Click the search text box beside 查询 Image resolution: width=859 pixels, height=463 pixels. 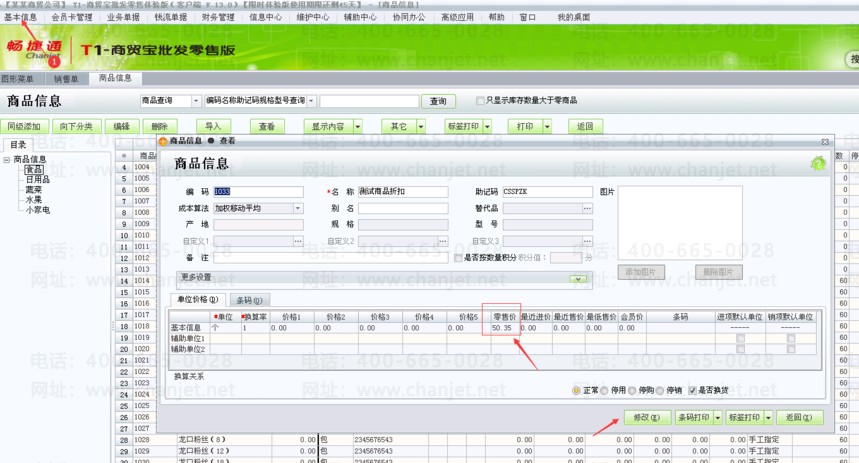coord(369,101)
